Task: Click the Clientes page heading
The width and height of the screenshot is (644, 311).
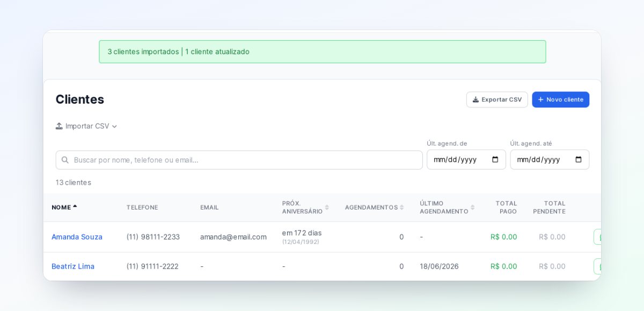Action: click(80, 99)
